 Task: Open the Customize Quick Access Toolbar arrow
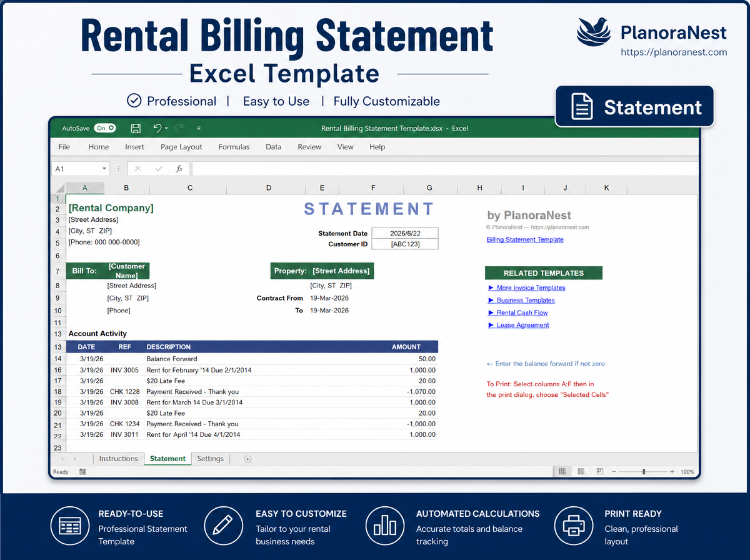pyautogui.click(x=199, y=128)
